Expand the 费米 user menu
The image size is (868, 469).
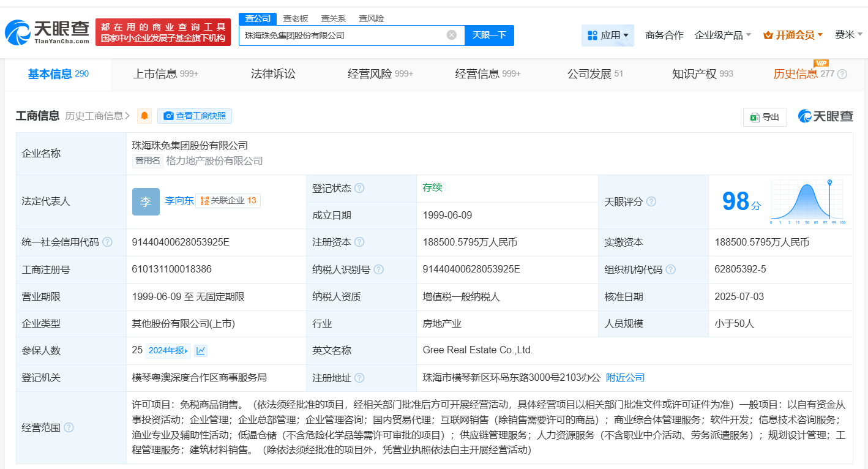coord(848,35)
